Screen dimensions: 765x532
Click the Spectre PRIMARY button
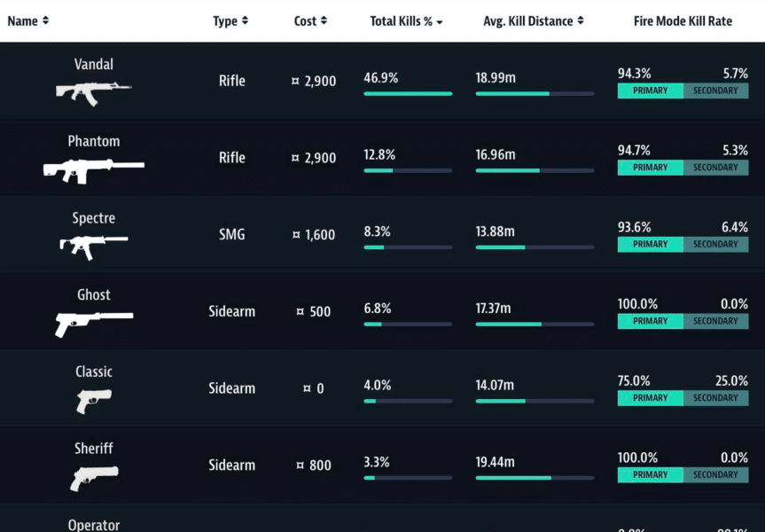(x=650, y=244)
